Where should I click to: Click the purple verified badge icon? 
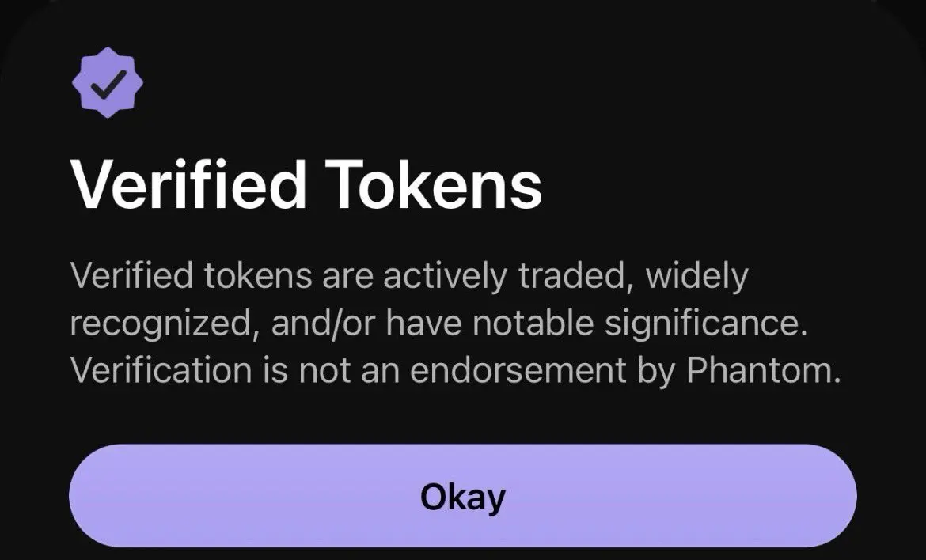(x=108, y=82)
